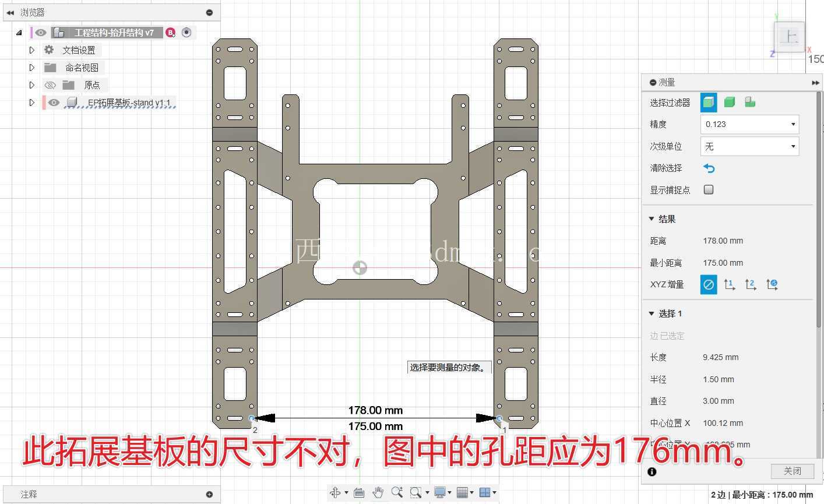Click the Viewports layout icon
The width and height of the screenshot is (824, 504).
click(x=484, y=493)
